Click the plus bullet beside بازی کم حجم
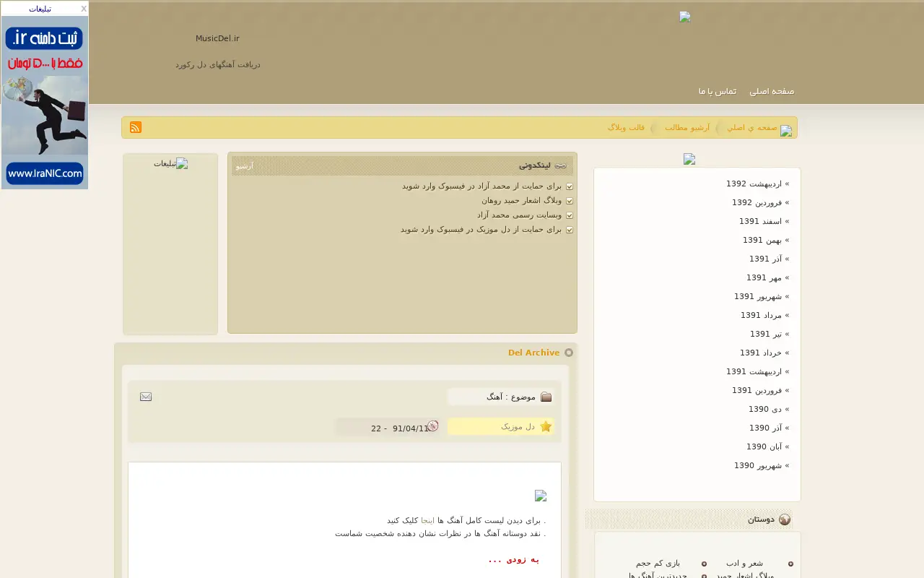 pos(704,564)
